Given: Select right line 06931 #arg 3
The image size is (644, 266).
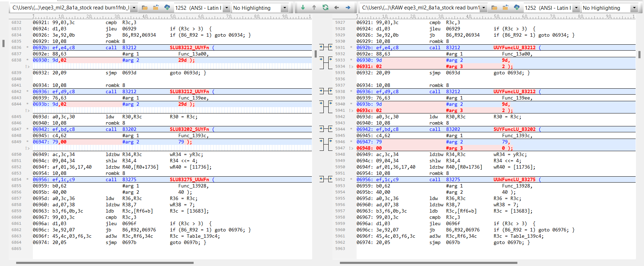Looking at the screenshot, I should point(455,66).
